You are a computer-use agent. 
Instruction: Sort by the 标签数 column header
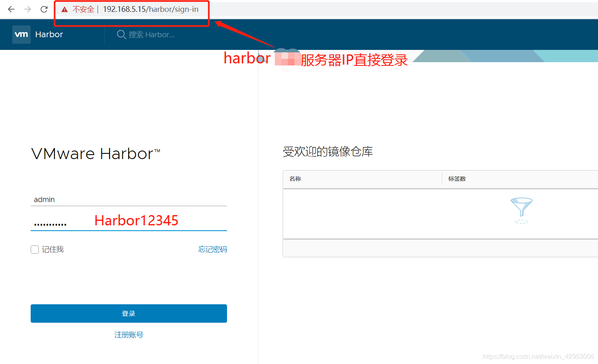point(457,179)
